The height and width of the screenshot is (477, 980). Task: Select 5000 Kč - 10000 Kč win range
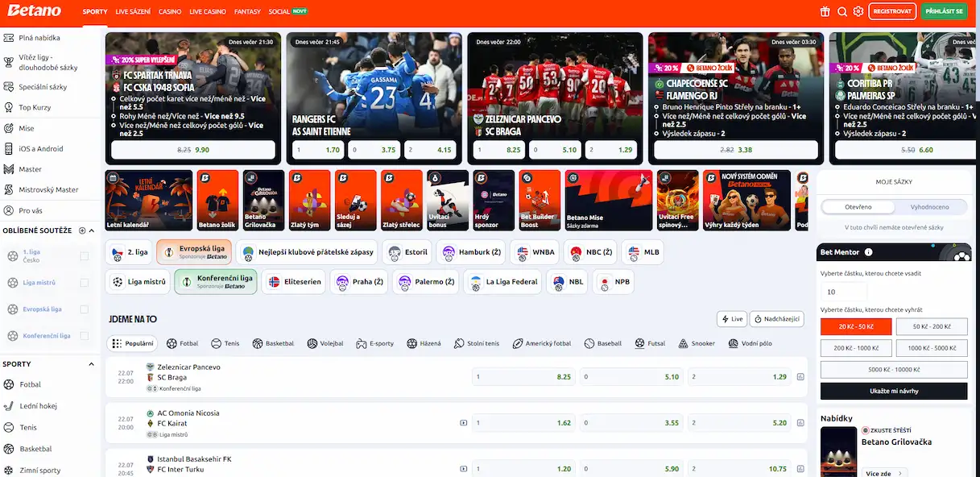coord(894,370)
